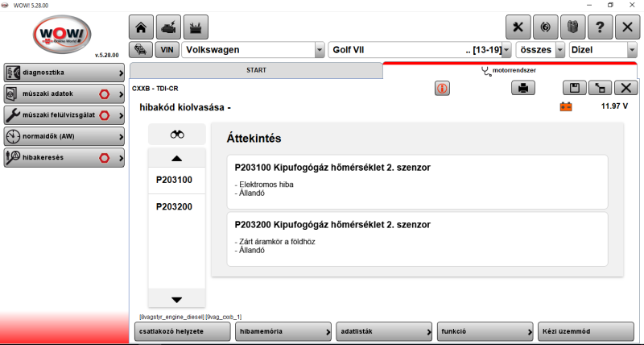The width and height of the screenshot is (644, 345).
Task: Click the binoculars search icon
Action: coord(177,135)
